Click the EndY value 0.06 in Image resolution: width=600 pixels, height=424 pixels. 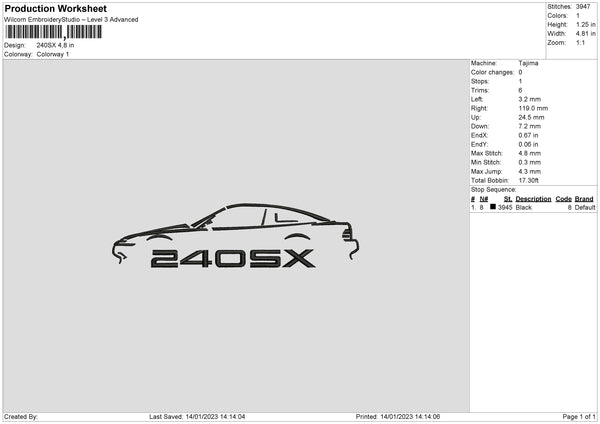(528, 145)
